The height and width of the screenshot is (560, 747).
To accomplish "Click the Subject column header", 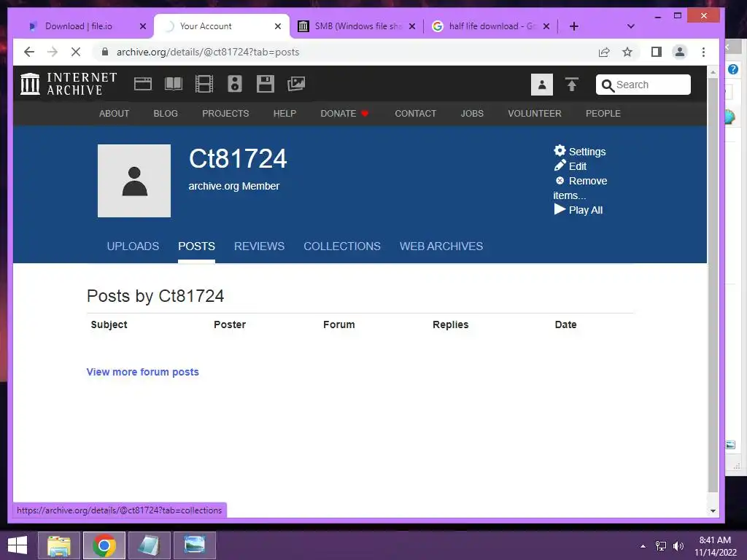I will [109, 324].
